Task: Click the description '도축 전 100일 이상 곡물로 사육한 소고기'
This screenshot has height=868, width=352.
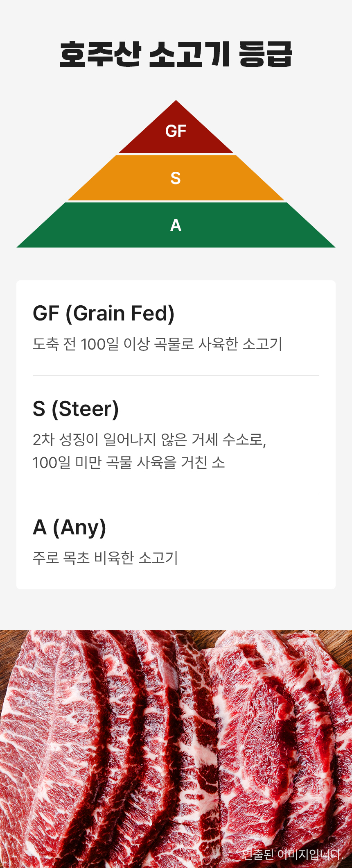Action: (158, 344)
